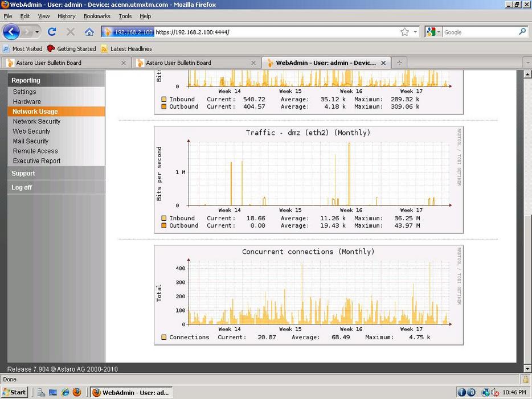
Task: Open a new tab with the plus button
Action: pos(399,63)
